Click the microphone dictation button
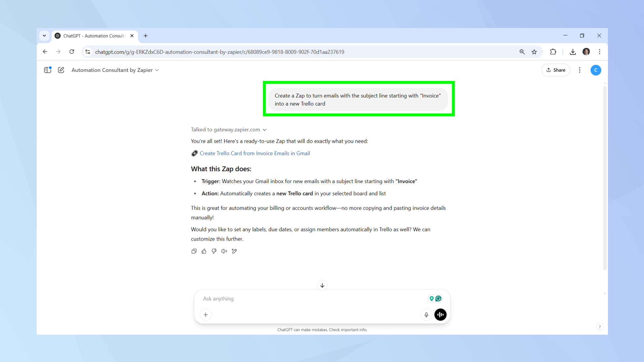 point(426,315)
